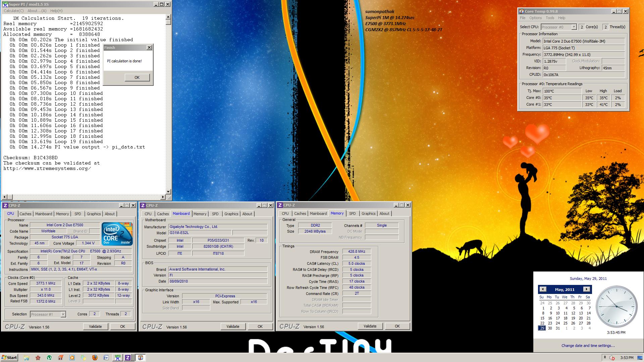Screen dimensions: 644x362
Task: Expand Select CPU dropdown in Core Temp
Action: pos(574,27)
